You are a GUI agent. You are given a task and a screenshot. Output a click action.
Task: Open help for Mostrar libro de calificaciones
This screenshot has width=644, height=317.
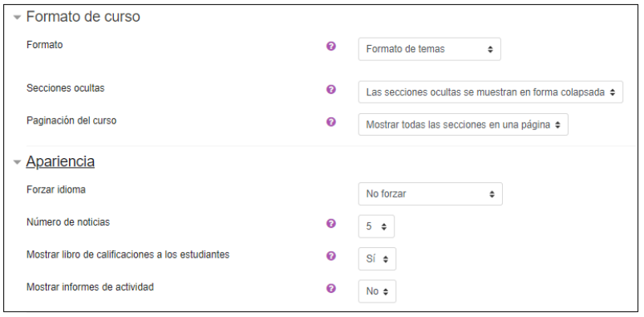(x=331, y=256)
